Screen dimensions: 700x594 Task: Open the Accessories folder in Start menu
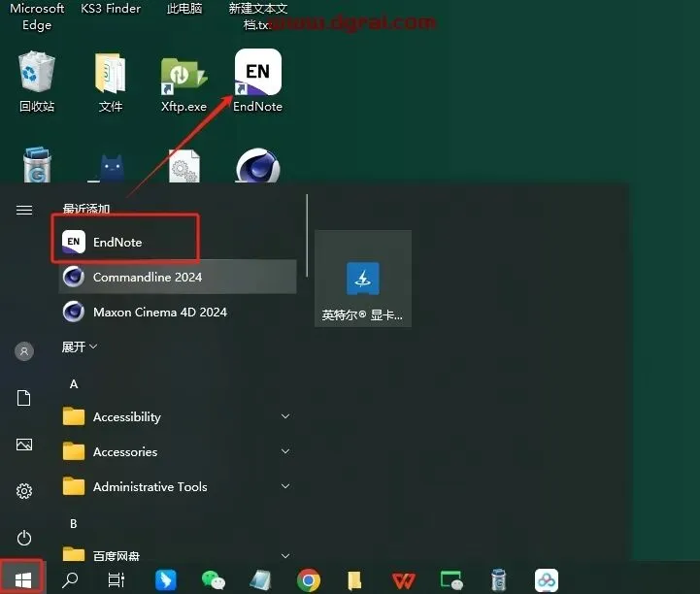tap(178, 451)
